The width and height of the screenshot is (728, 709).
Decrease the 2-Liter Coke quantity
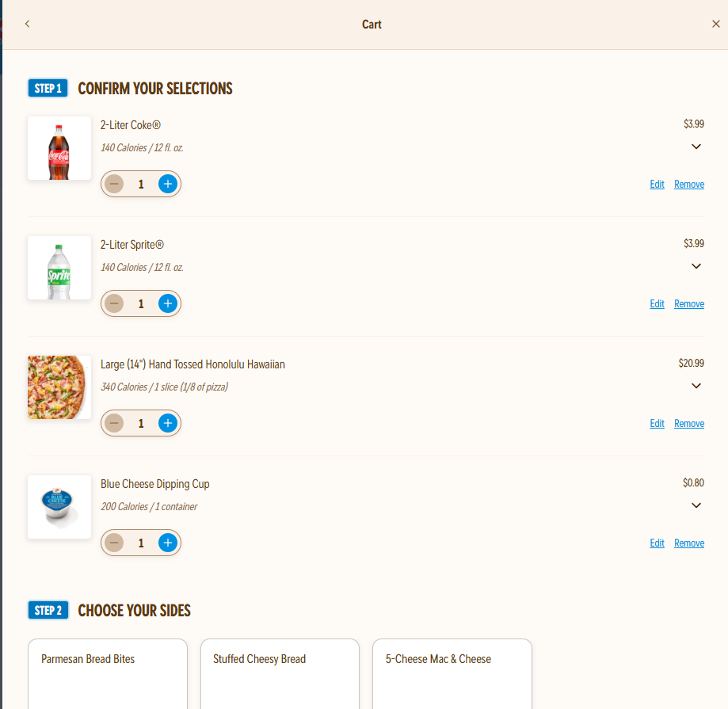[115, 184]
